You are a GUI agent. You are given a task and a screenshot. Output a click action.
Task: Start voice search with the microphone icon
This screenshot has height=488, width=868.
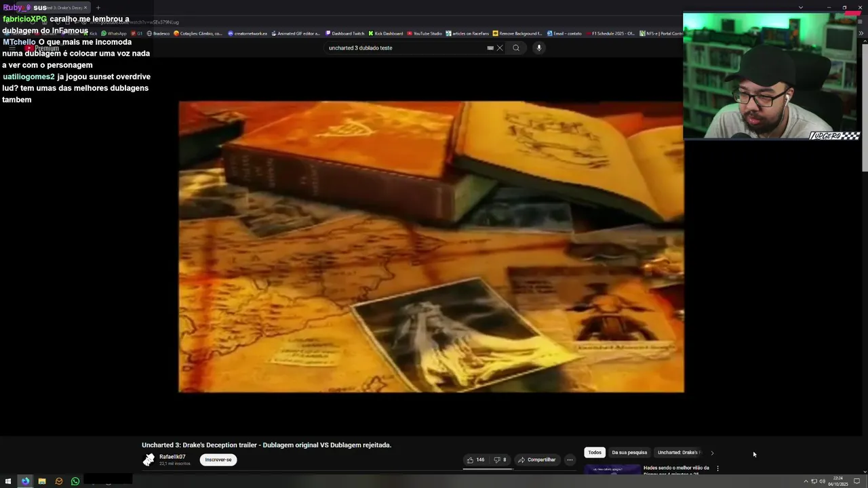coord(539,48)
